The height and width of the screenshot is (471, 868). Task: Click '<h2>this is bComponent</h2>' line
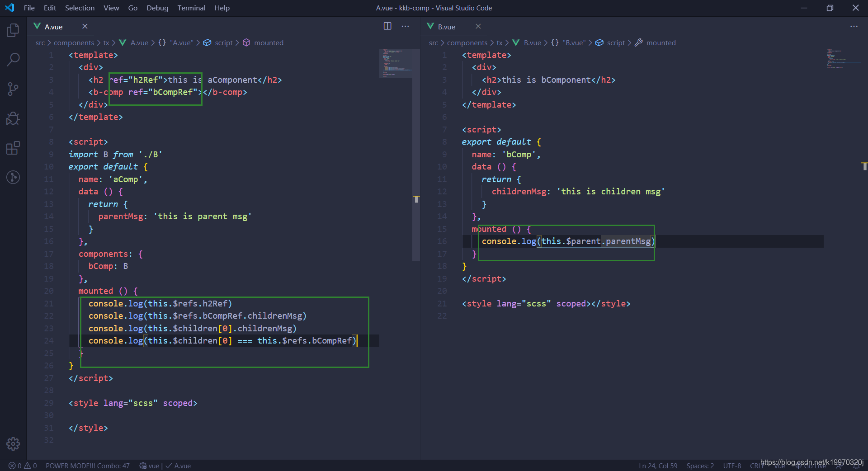[548, 80]
